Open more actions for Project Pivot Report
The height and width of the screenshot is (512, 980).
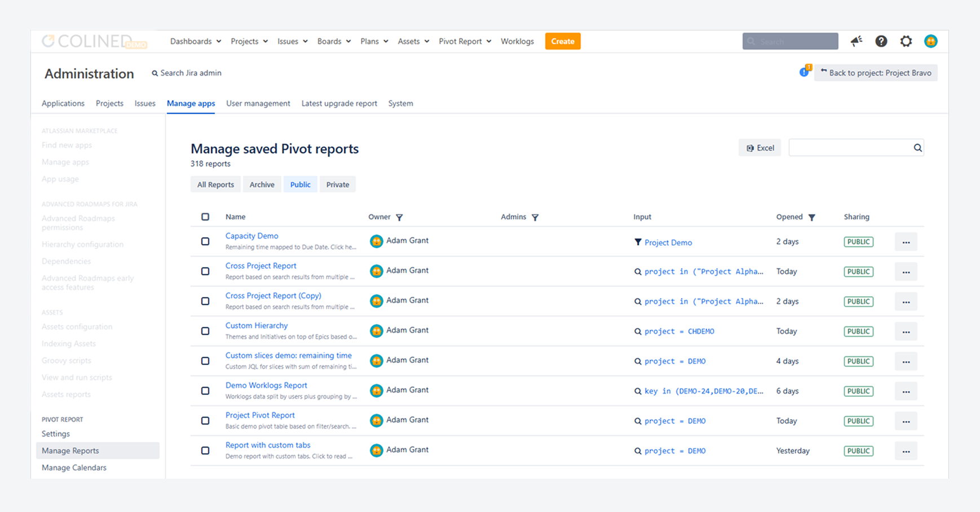click(906, 421)
